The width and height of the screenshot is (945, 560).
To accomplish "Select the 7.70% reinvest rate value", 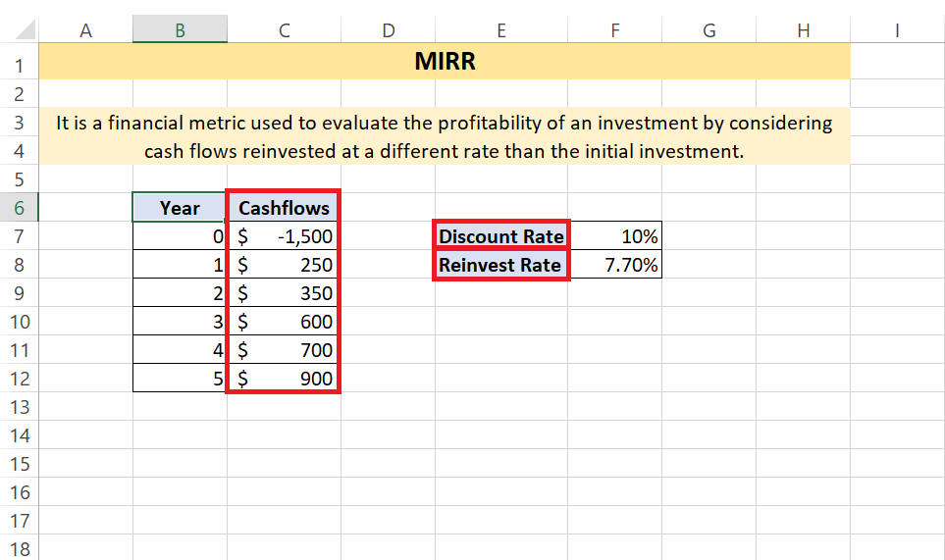I will [x=614, y=264].
